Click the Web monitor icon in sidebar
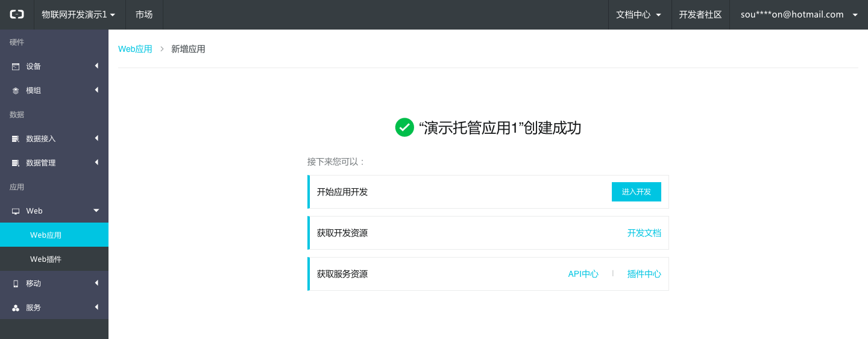Image resolution: width=868 pixels, height=339 pixels. (x=16, y=211)
